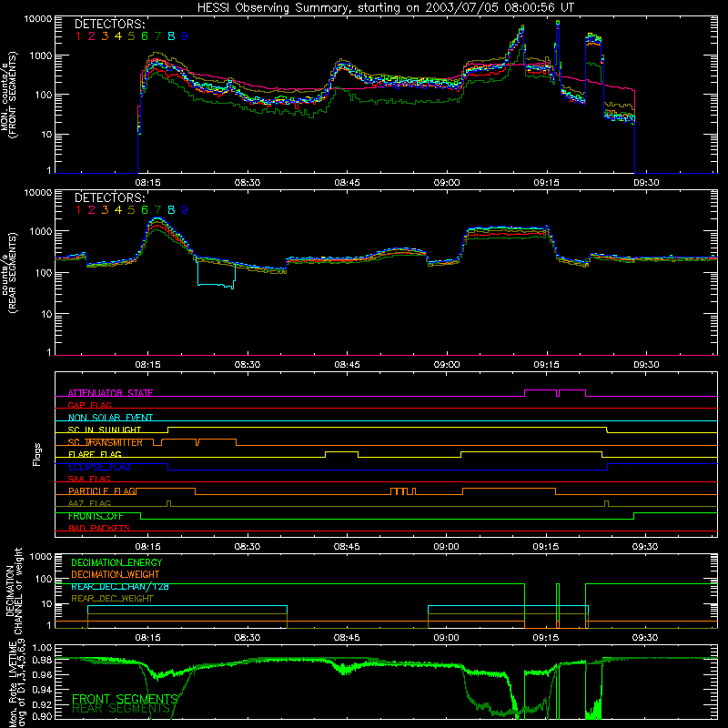Click 09:00 tick under the decimation plot

[446, 638]
